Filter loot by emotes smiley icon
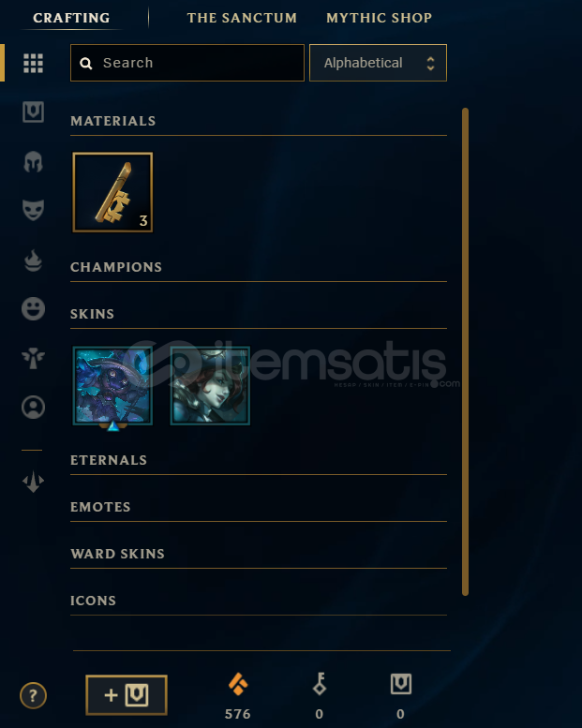Screen dimensions: 582x728 [x=33, y=309]
